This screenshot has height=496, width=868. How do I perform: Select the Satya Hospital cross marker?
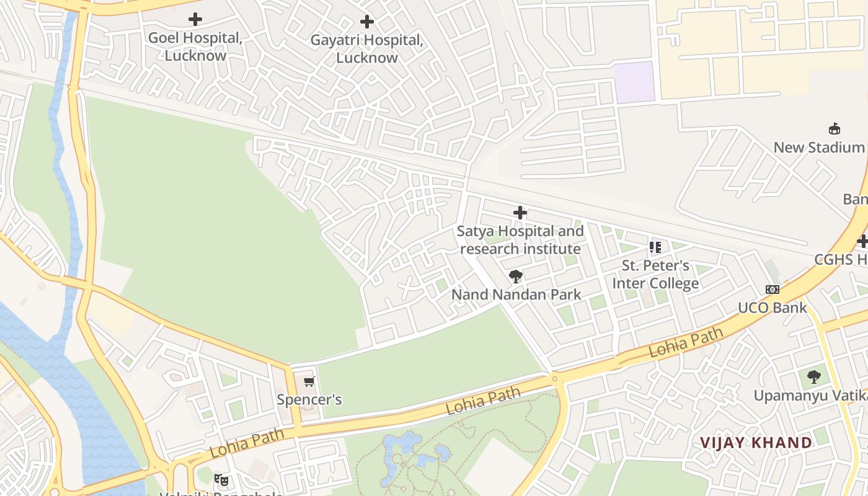520,213
